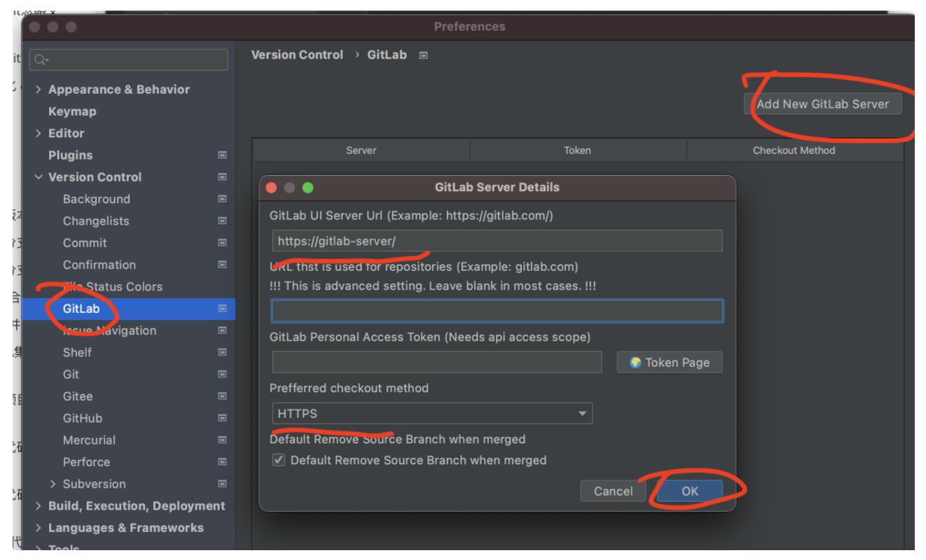Click the project icon on GitLab row
926x560 pixels.
223,309
